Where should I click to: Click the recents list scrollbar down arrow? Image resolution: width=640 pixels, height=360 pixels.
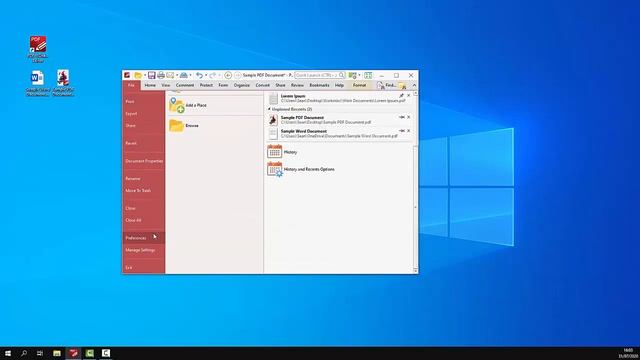coord(416,271)
